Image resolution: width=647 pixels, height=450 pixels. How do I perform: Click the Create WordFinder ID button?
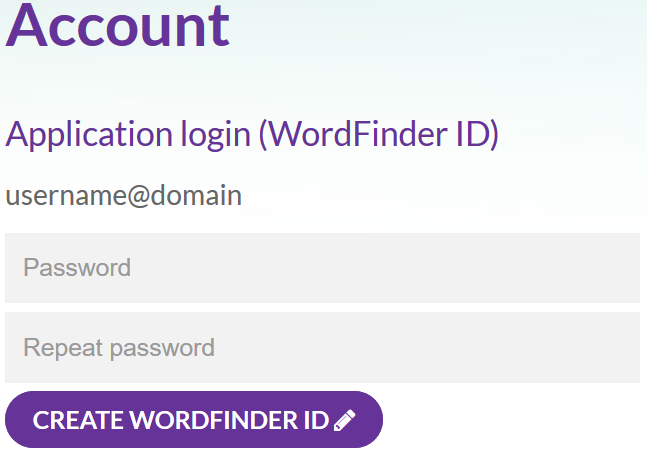pyautogui.click(x=194, y=419)
